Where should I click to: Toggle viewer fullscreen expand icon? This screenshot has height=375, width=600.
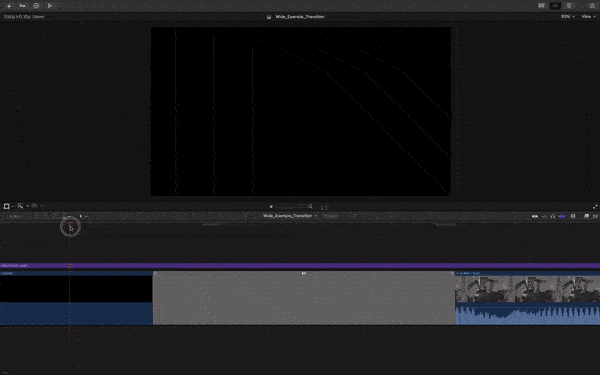click(x=595, y=207)
